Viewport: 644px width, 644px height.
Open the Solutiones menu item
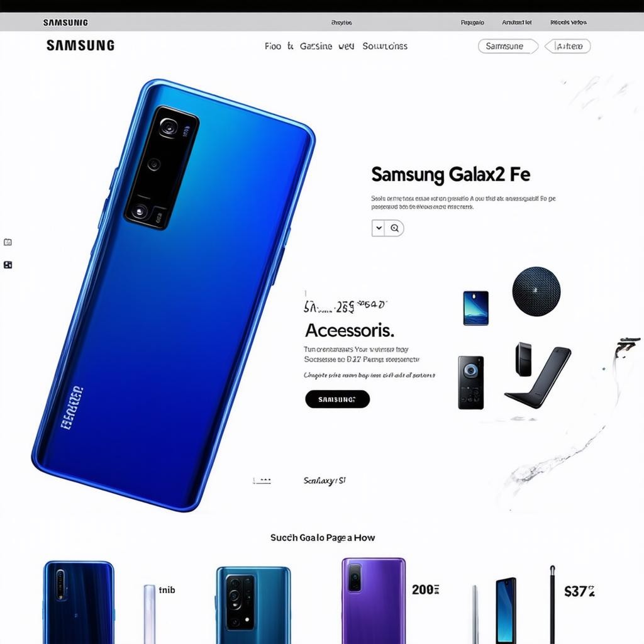tap(385, 46)
